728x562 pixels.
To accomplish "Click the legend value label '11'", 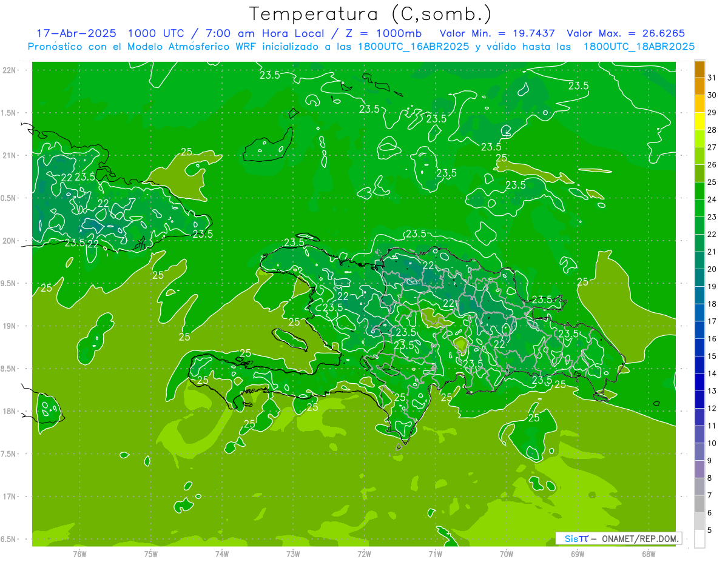I will pos(712,426).
